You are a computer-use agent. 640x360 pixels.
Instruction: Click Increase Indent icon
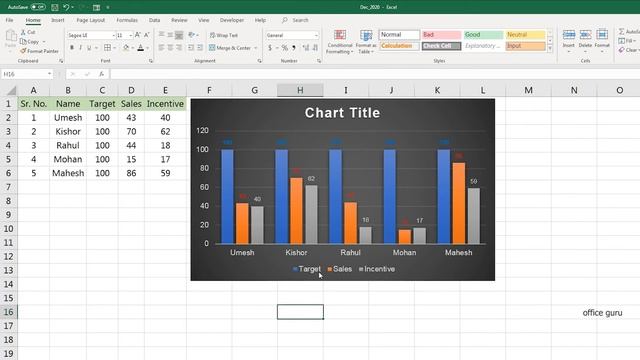click(200, 48)
